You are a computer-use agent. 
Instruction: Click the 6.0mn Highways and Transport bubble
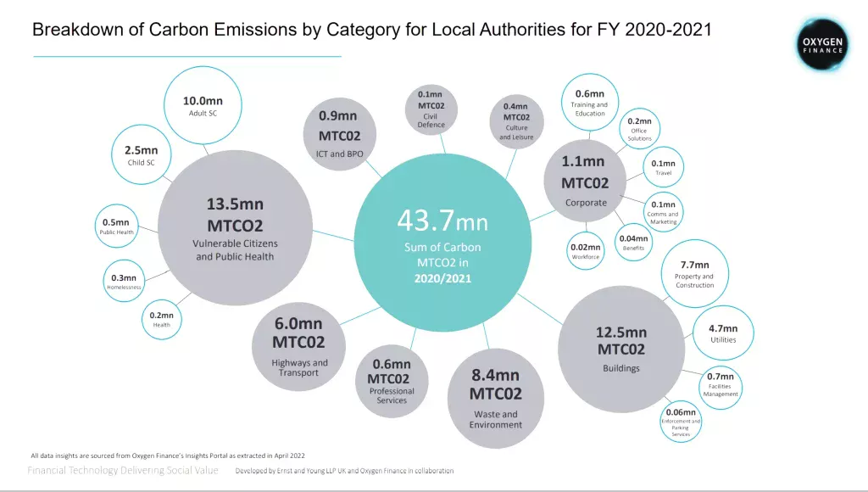pos(298,346)
